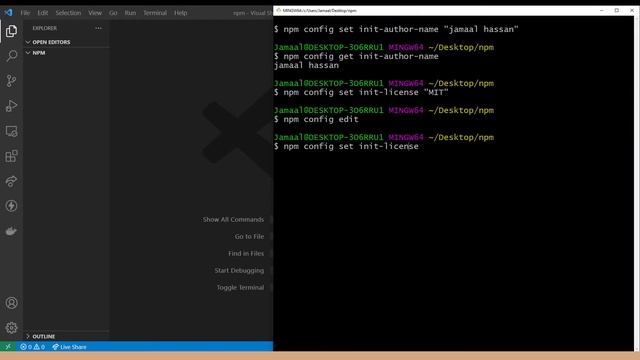Open the Run menu

click(130, 13)
